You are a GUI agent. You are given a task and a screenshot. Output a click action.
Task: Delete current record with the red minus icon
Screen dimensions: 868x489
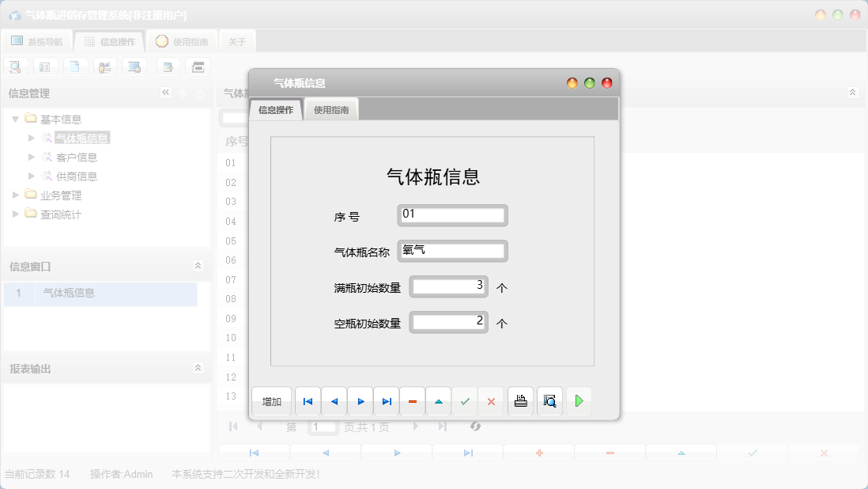(412, 401)
